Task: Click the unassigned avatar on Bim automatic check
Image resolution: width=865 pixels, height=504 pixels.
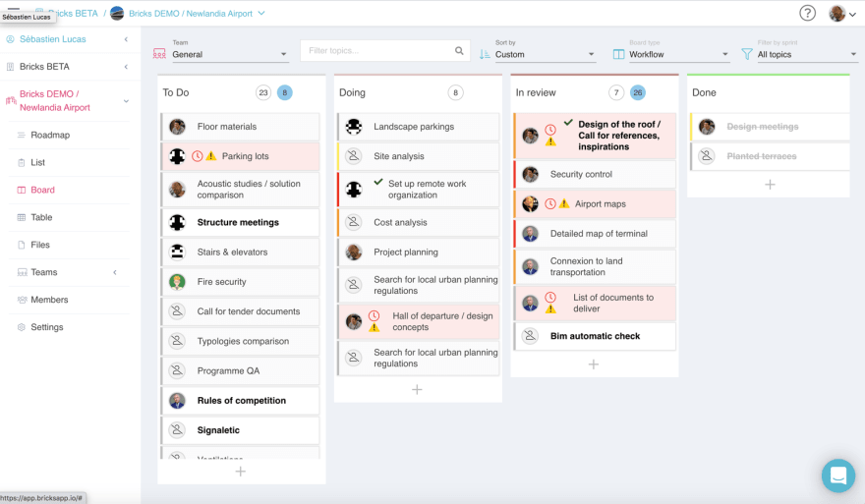Action: coord(530,336)
